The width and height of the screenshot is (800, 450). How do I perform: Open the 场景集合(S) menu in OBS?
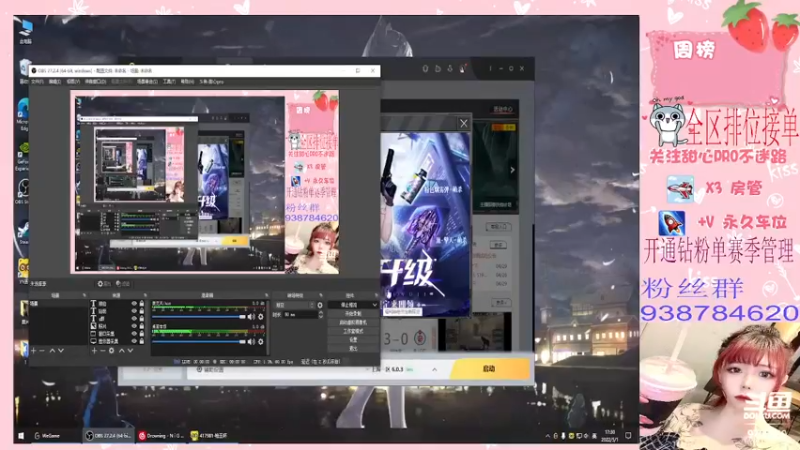point(147,82)
